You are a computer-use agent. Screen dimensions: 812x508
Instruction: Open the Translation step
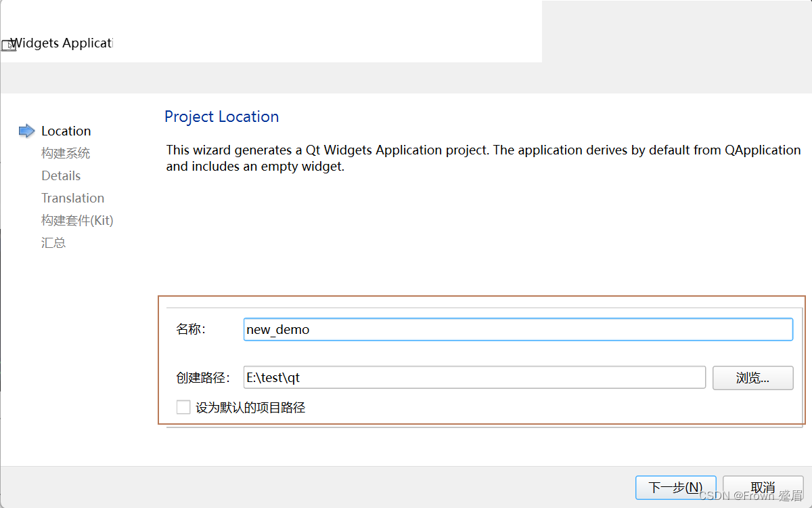click(x=72, y=198)
